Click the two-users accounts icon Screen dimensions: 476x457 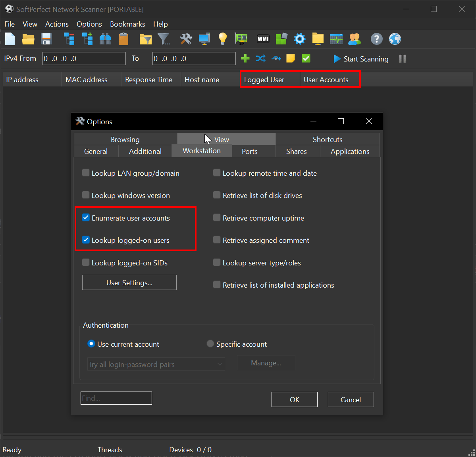pos(354,39)
